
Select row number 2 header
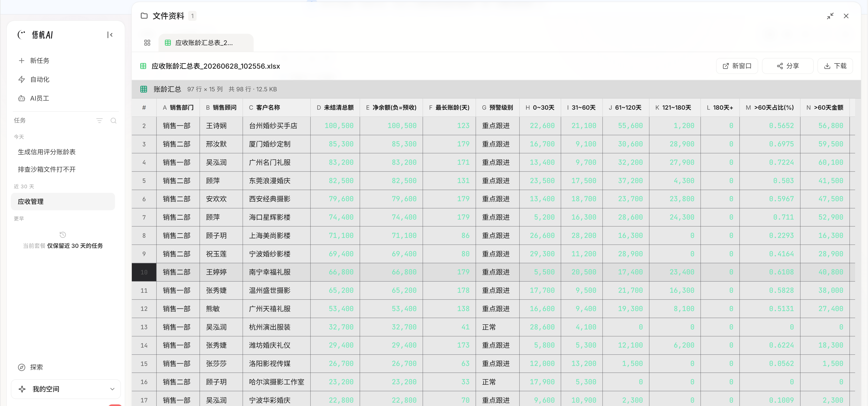144,126
